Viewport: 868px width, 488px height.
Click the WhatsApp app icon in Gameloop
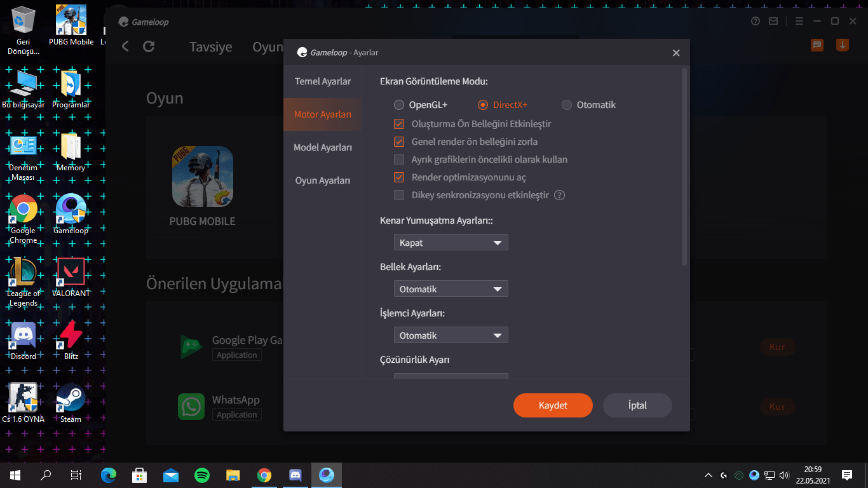[x=191, y=407]
